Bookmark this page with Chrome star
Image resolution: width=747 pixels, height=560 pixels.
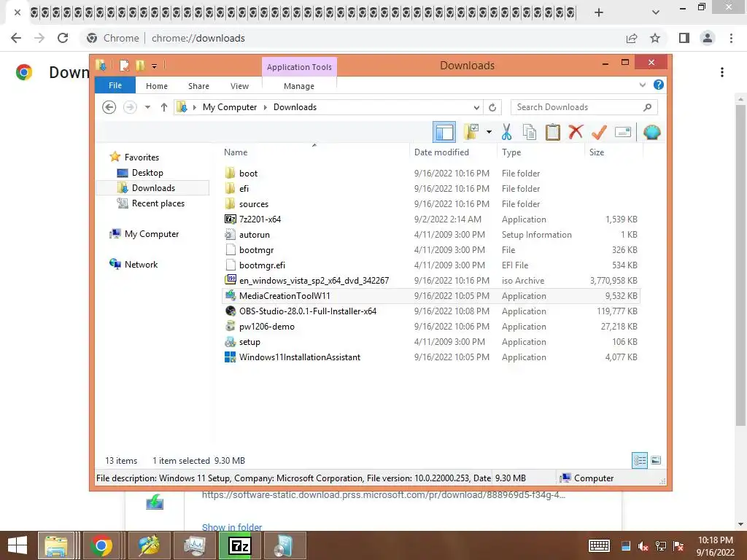(x=655, y=38)
